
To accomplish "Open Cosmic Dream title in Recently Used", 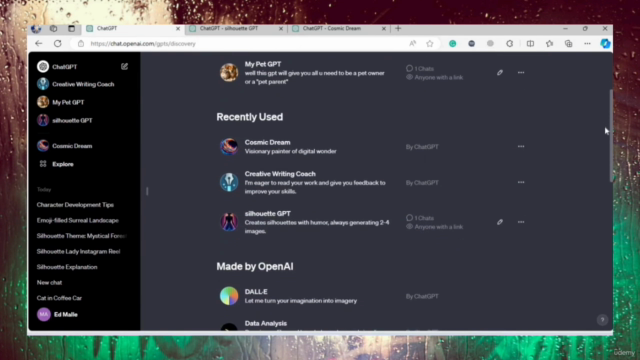I will [x=267, y=142].
